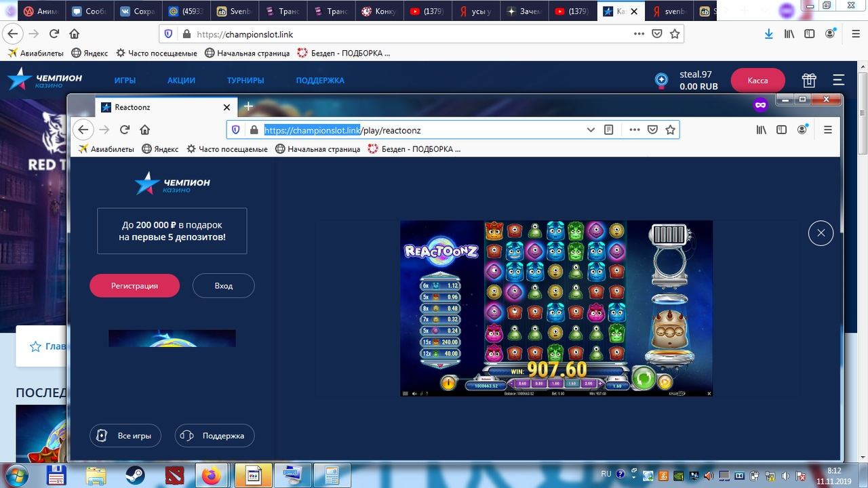Toggle reader view in the reactoonz address bar
The height and width of the screenshot is (488, 868).
tap(609, 129)
